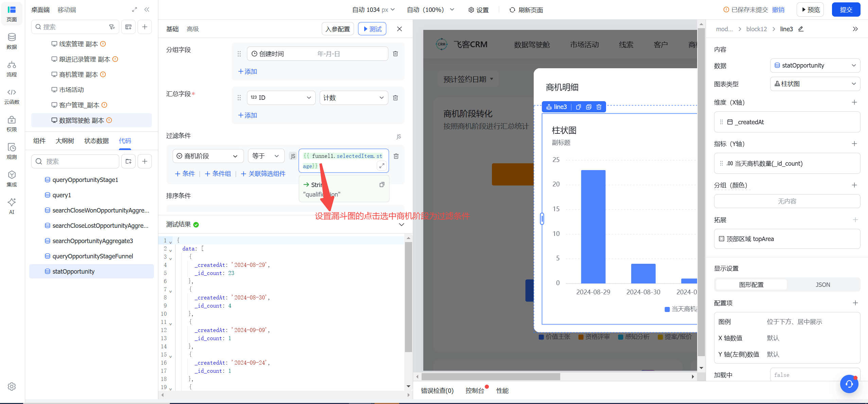The width and height of the screenshot is (868, 404).
Task: Copy the qualification result value
Action: click(382, 185)
